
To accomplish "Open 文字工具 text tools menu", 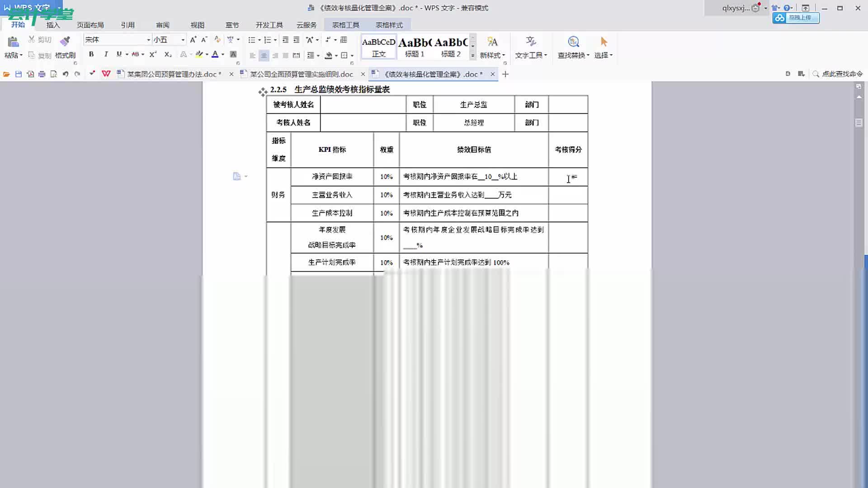I will pyautogui.click(x=531, y=47).
